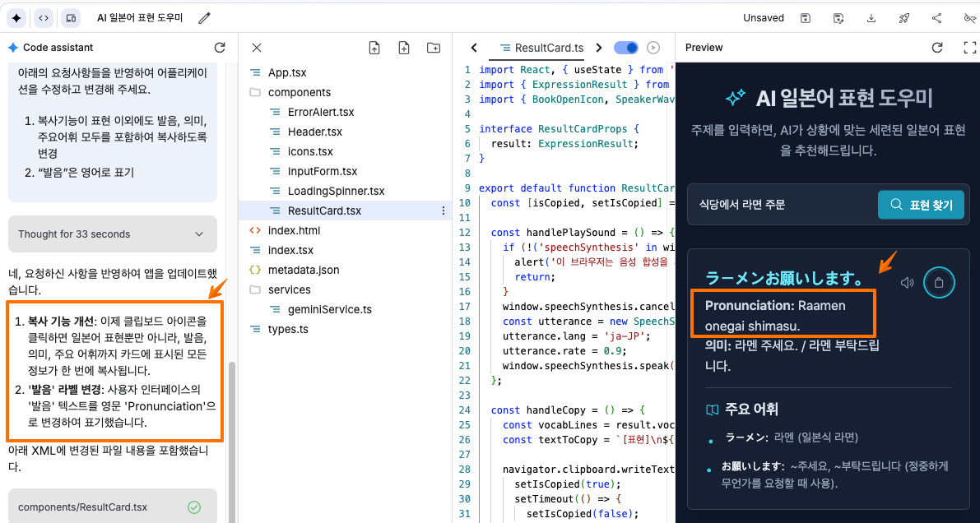This screenshot has width=980, height=523.
Task: Click the chat panel vertical scrollbar
Action: (x=233, y=441)
